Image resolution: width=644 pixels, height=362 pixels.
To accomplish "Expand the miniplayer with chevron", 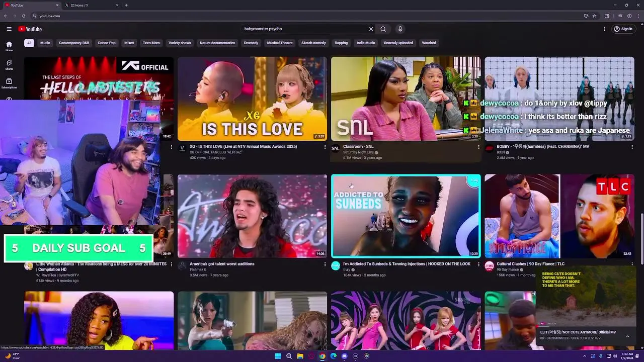I will (x=627, y=336).
